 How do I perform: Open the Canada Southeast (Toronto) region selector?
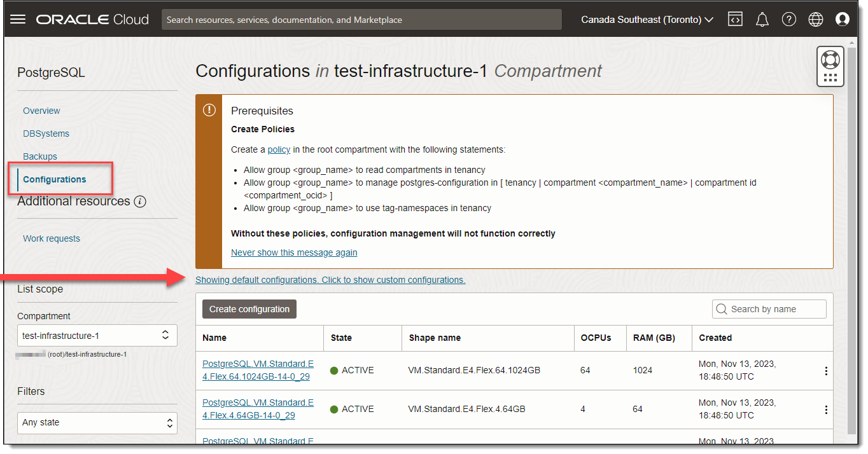(x=647, y=20)
